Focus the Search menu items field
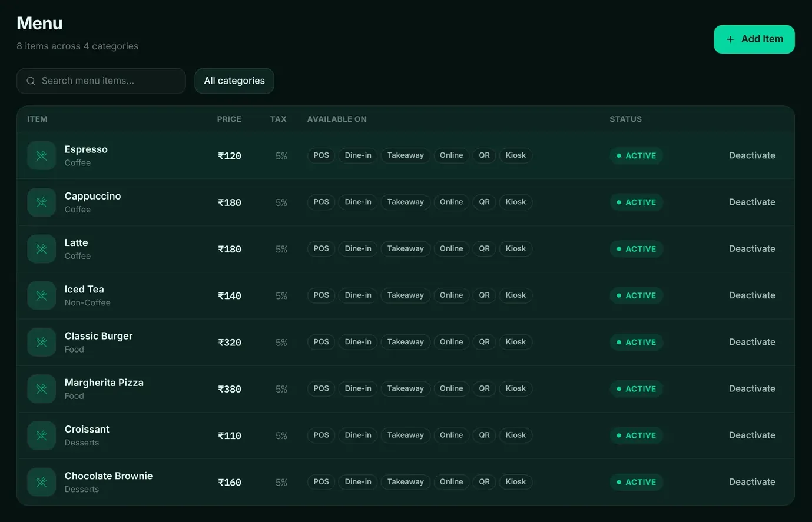Screen dimensions: 812x522 [x=101, y=81]
